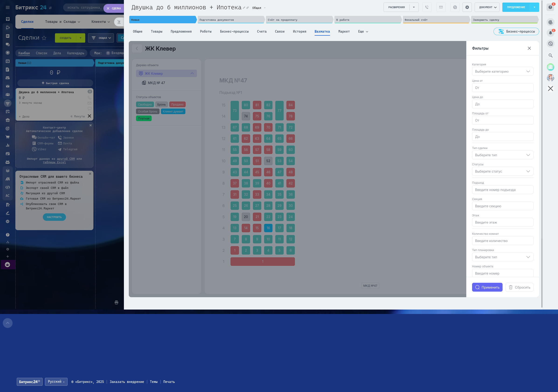The width and height of the screenshot is (558, 392).
Task: Click the help question mark icon top right
Action: [550, 7]
